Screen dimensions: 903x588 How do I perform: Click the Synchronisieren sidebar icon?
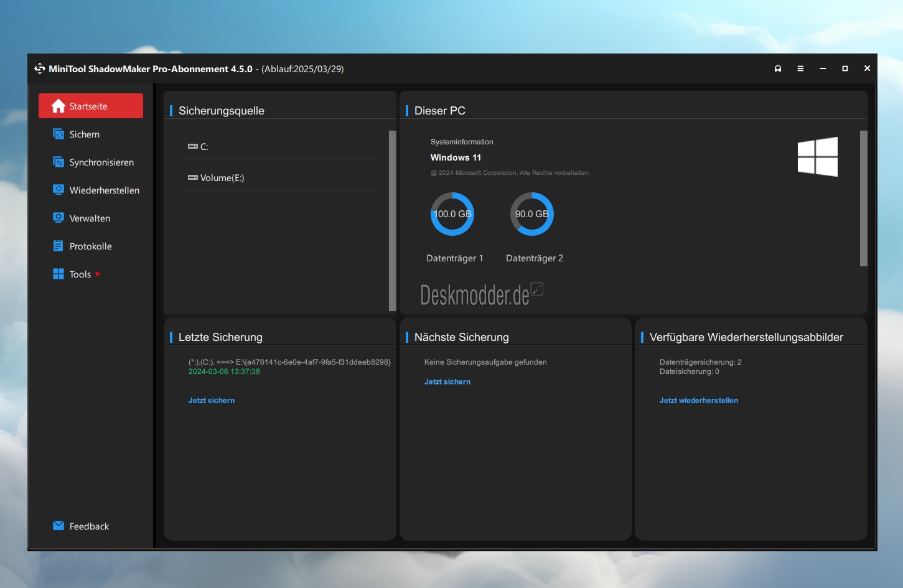58,162
